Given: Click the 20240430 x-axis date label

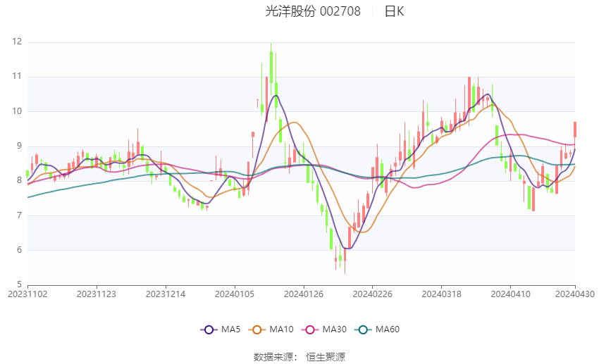Looking at the screenshot, I should click(575, 294).
